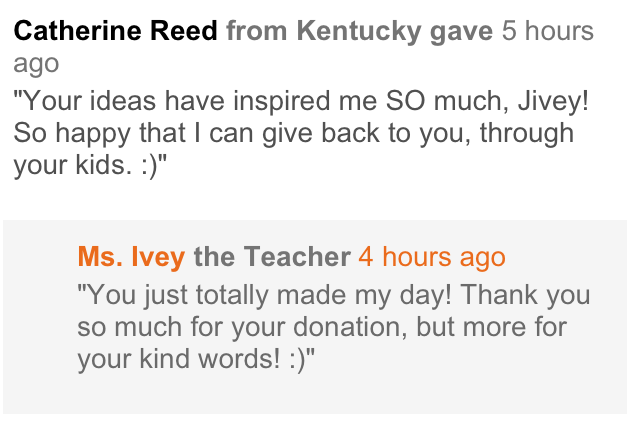Click 'the Teacher' label beside Ms. Ivey

pos(272,257)
